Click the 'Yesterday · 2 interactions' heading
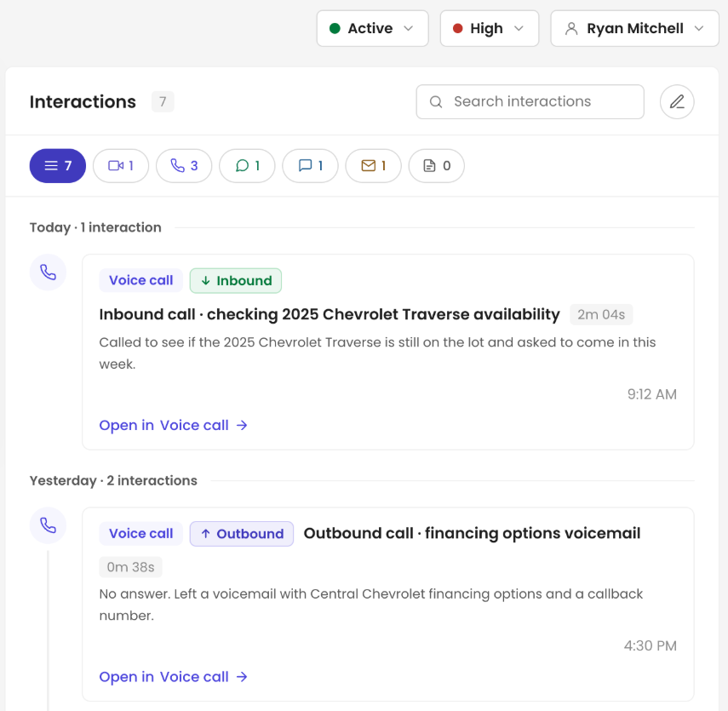The width and height of the screenshot is (728, 711). click(113, 480)
